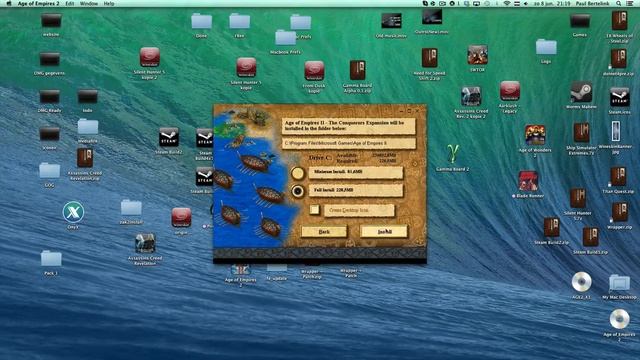Select the Assassins Creed Revelation.zip file
The image size is (640, 360).
[x=85, y=158]
